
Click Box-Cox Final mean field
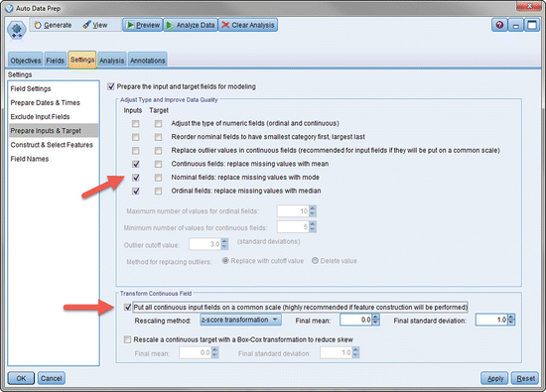196,352
